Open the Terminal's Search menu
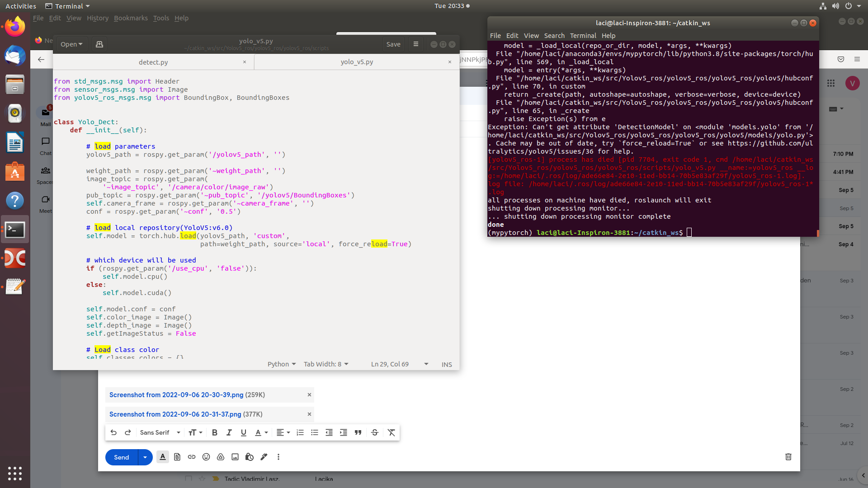The image size is (868, 488). point(554,35)
